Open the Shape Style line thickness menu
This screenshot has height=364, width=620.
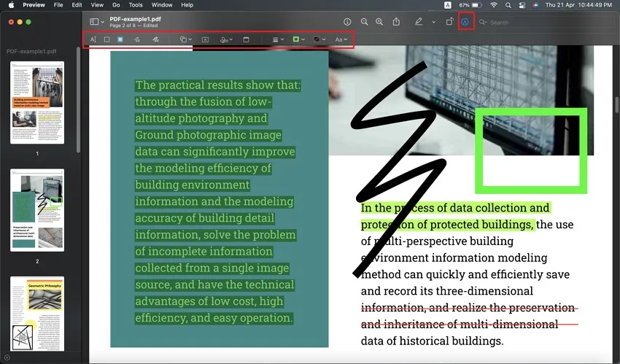(x=278, y=39)
